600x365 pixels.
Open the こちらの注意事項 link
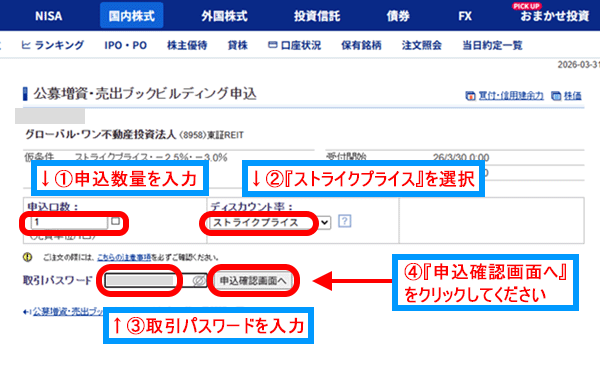tap(124, 257)
